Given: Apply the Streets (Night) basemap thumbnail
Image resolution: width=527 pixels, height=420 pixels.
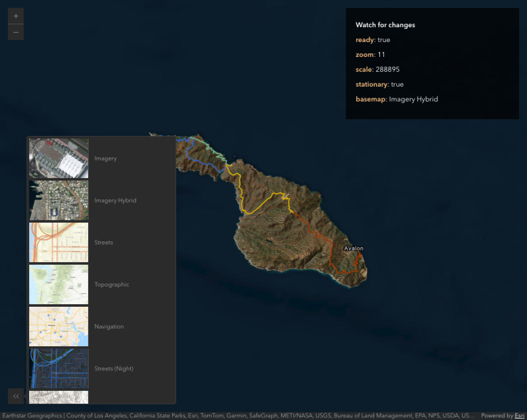Looking at the screenshot, I should (x=59, y=368).
